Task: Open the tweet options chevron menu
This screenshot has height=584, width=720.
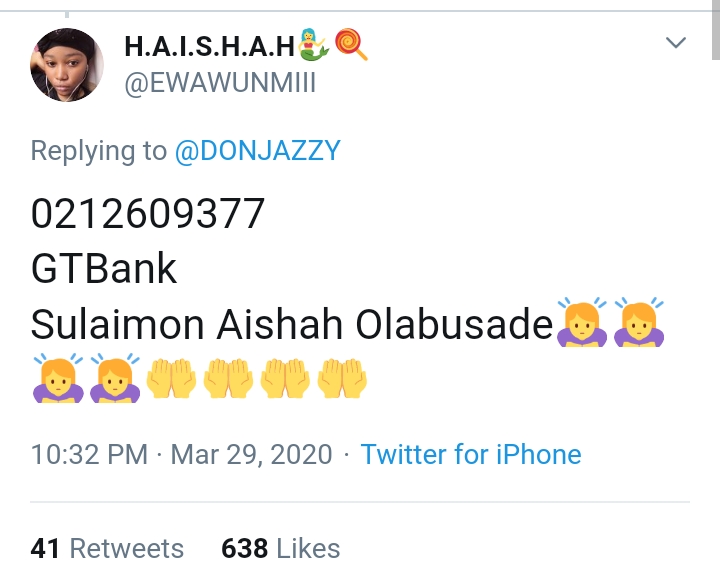Action: point(676,43)
